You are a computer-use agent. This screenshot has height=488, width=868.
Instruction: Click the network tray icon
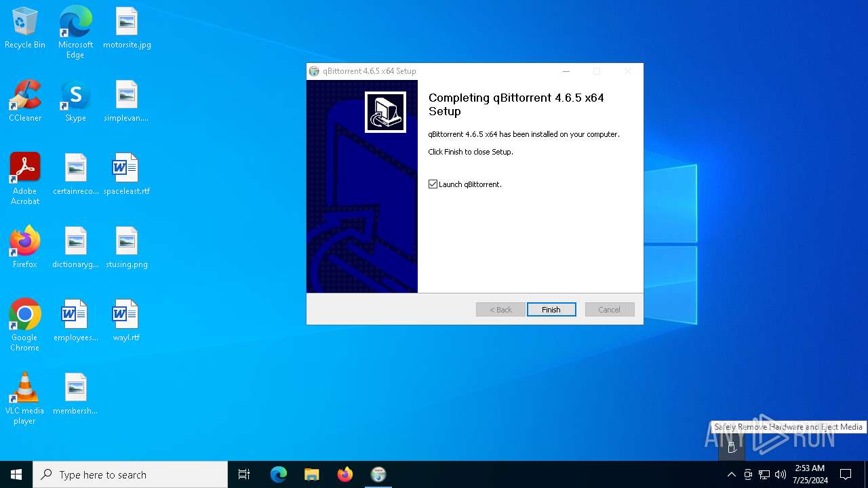click(764, 474)
